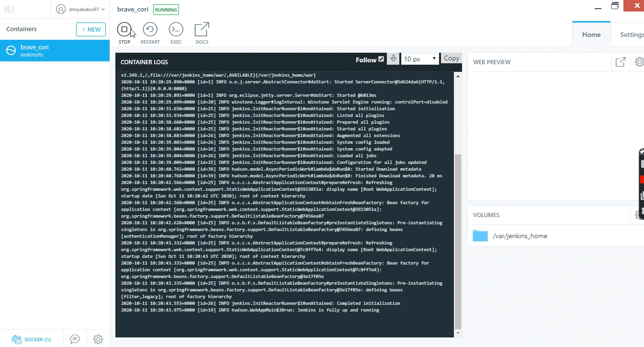Create a new container with NEW

(x=90, y=29)
